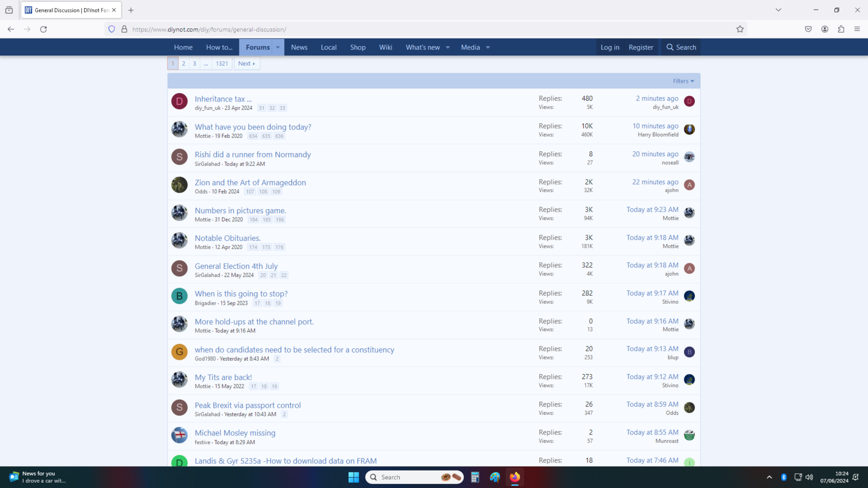Open Firefox from the Windows taskbar

pos(514,477)
